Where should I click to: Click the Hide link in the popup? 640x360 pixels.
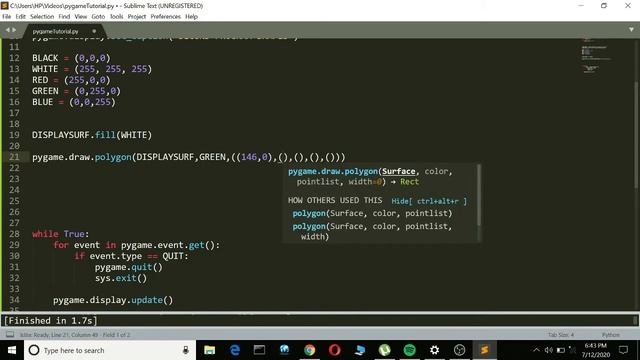tap(429, 201)
